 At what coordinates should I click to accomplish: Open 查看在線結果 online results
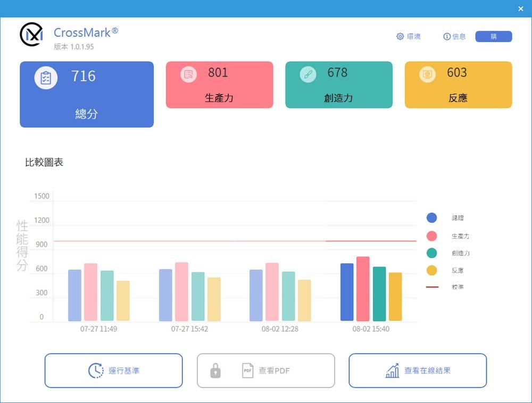click(x=418, y=371)
